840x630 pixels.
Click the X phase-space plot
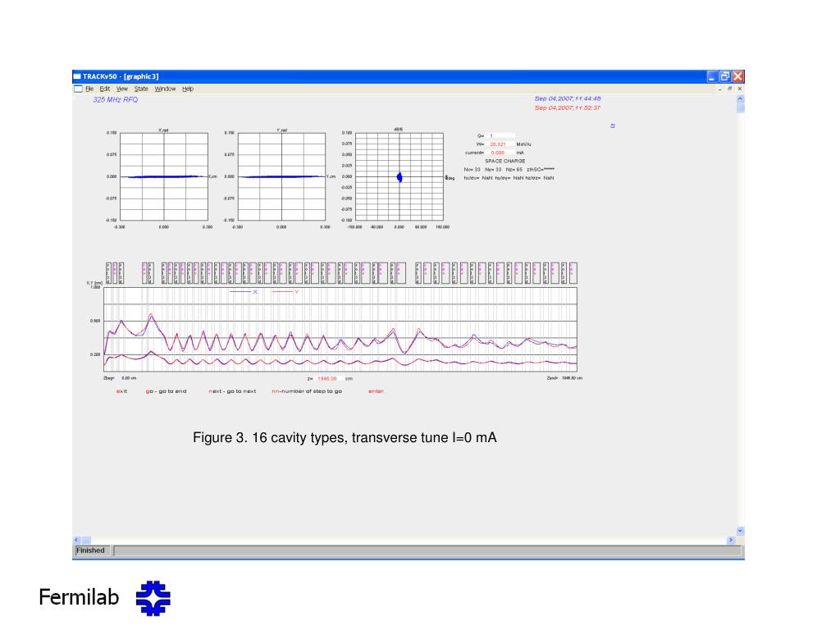(x=164, y=177)
